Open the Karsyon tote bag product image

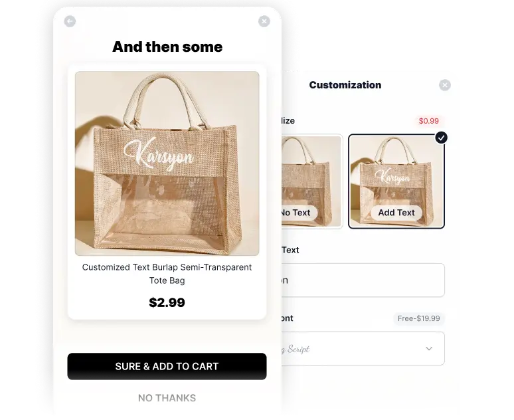(167, 163)
